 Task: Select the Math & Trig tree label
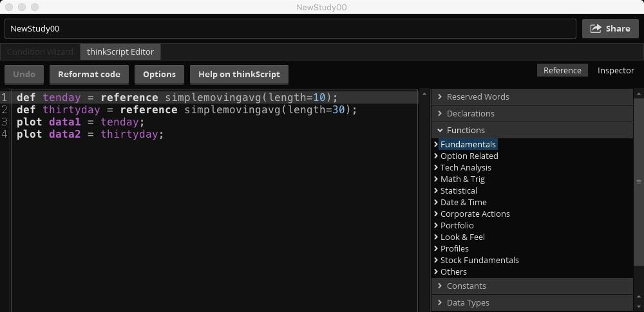[x=462, y=179]
